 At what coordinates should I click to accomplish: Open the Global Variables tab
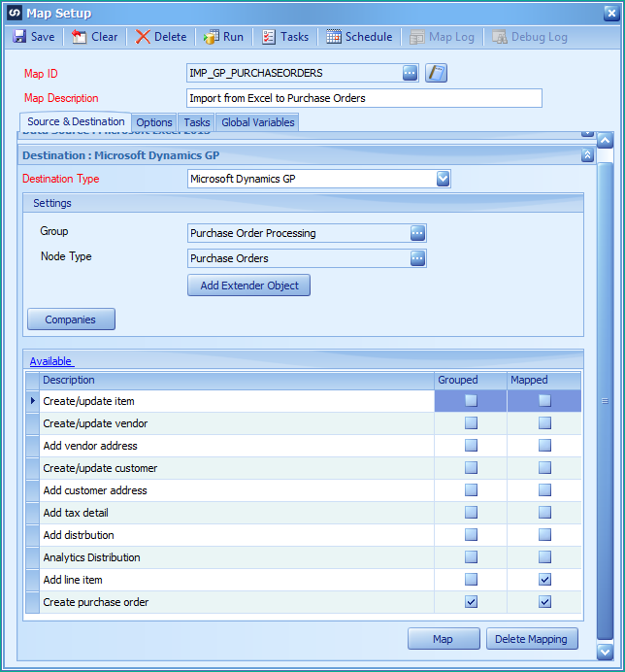(x=258, y=122)
